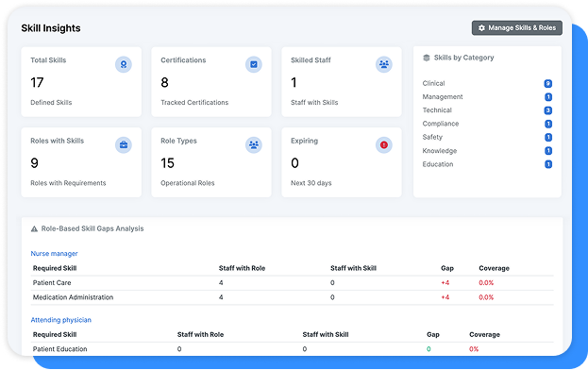Select the Clinical category label

click(x=433, y=83)
